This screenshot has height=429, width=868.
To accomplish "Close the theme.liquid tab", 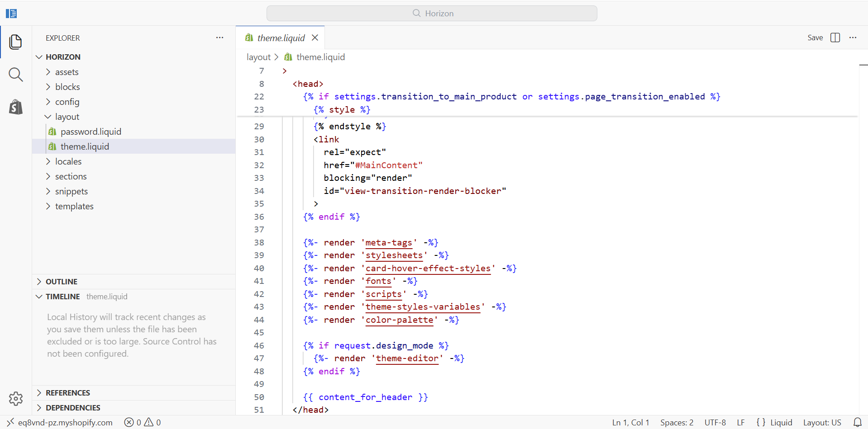I will click(315, 38).
